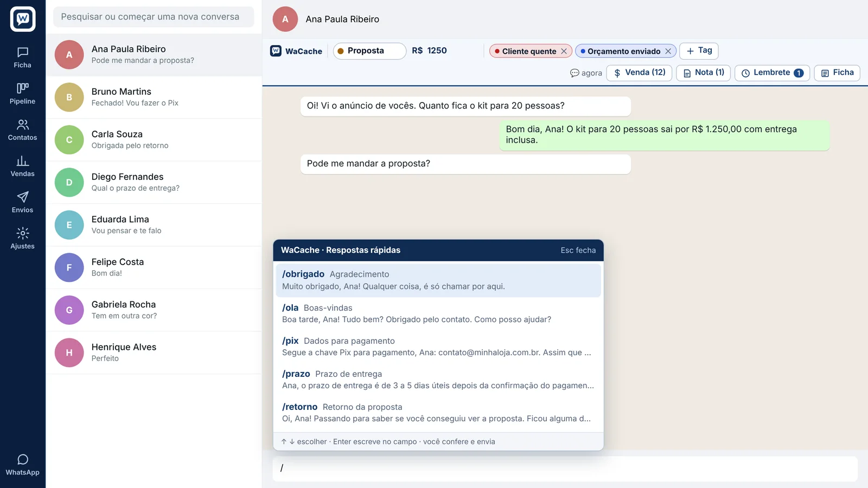Click the WaCache logo at top left
The image size is (868, 488).
click(x=23, y=19)
